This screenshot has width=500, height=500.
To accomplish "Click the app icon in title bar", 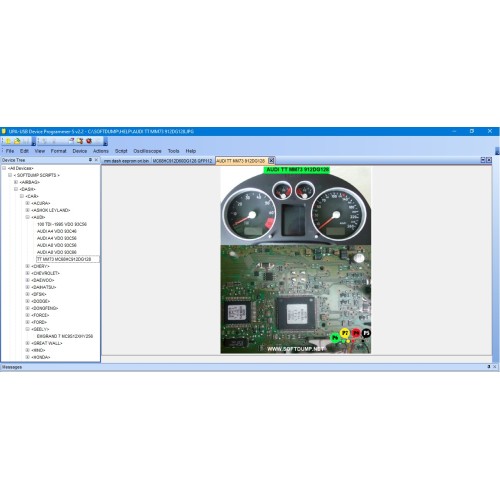I will point(4,131).
